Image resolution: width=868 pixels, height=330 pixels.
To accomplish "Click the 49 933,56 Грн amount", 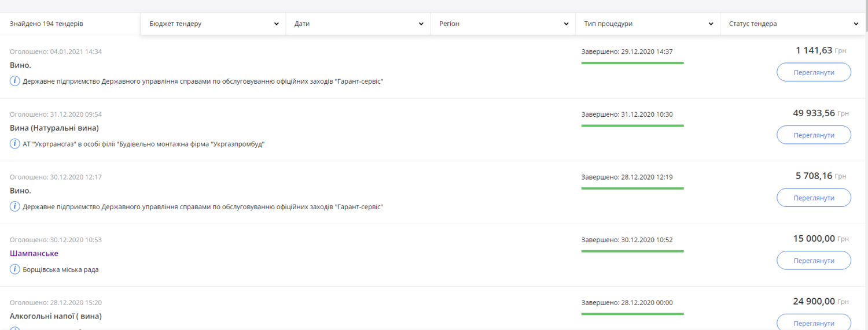I will click(x=819, y=113).
